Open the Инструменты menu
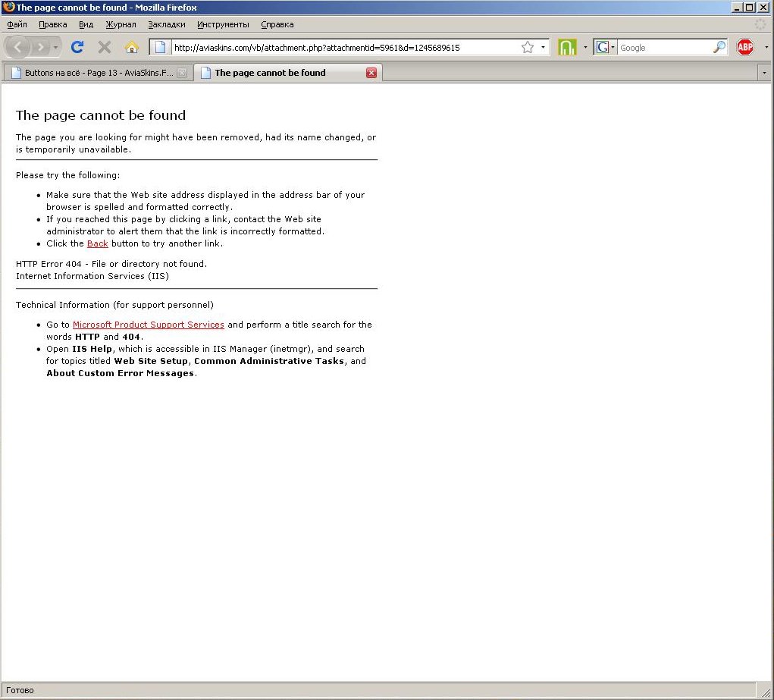This screenshot has width=774, height=700. [223, 24]
